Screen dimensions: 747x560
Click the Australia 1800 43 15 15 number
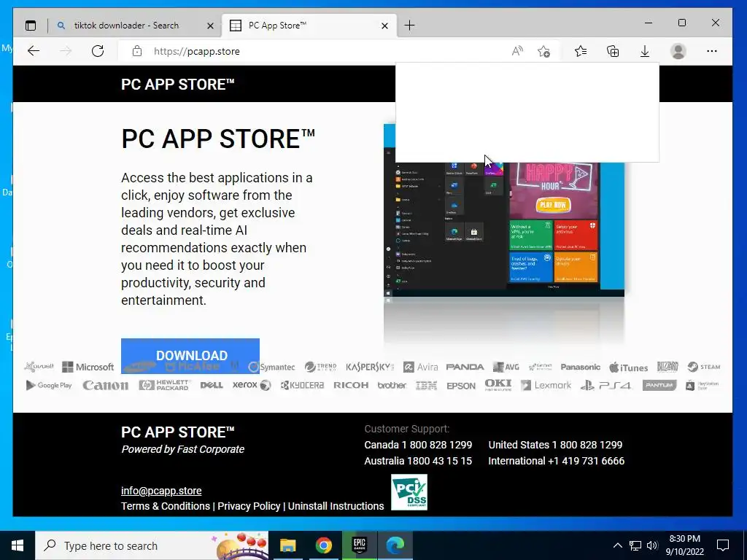pos(418,461)
